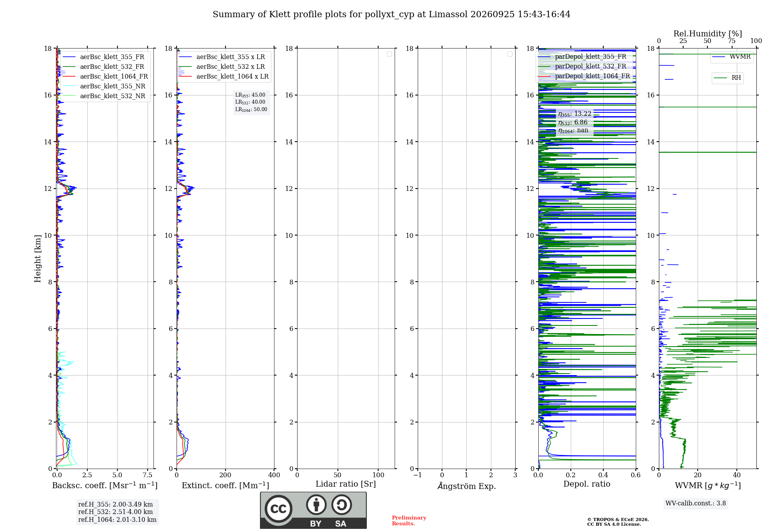This screenshot has width=783, height=532.
Task: Click the plot title mentioning Limassol
Action: 391,14
